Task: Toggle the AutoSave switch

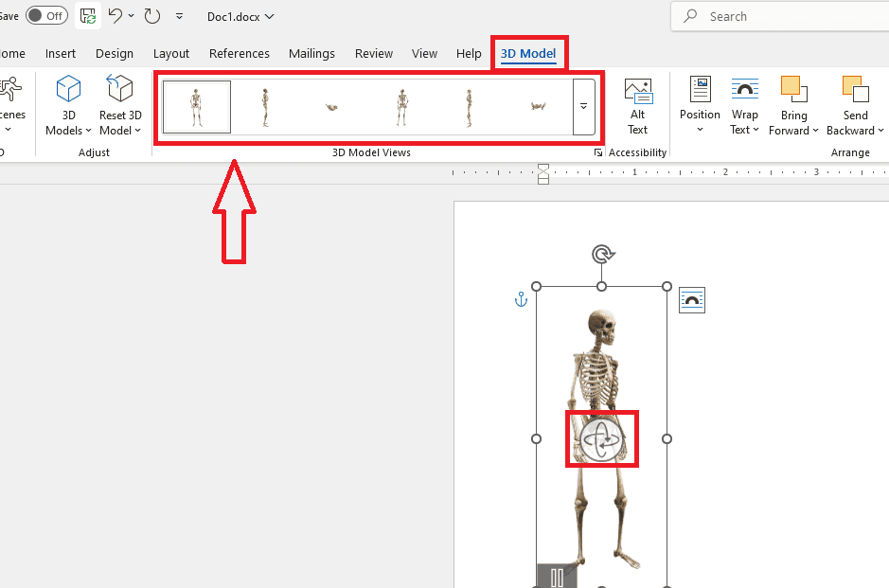Action: pos(46,15)
